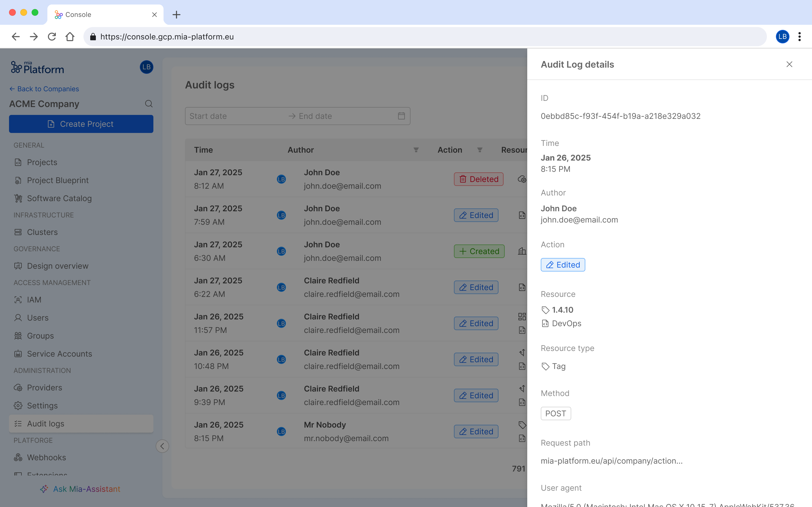The image size is (812, 507).
Task: Open Settings under Administration
Action: (42, 405)
